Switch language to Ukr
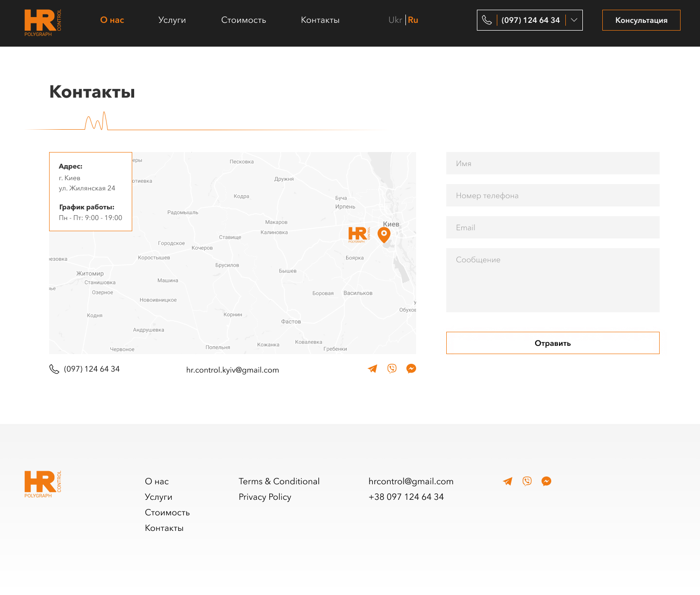Screen dimensions: 700x595 [395, 20]
